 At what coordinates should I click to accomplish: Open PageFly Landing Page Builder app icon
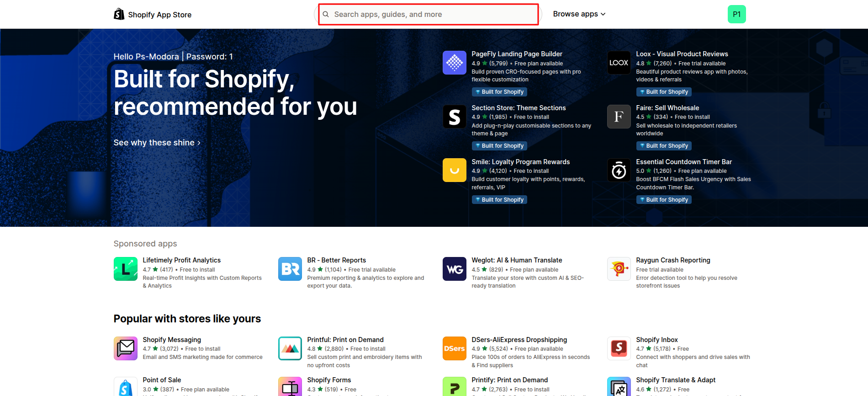(x=454, y=63)
